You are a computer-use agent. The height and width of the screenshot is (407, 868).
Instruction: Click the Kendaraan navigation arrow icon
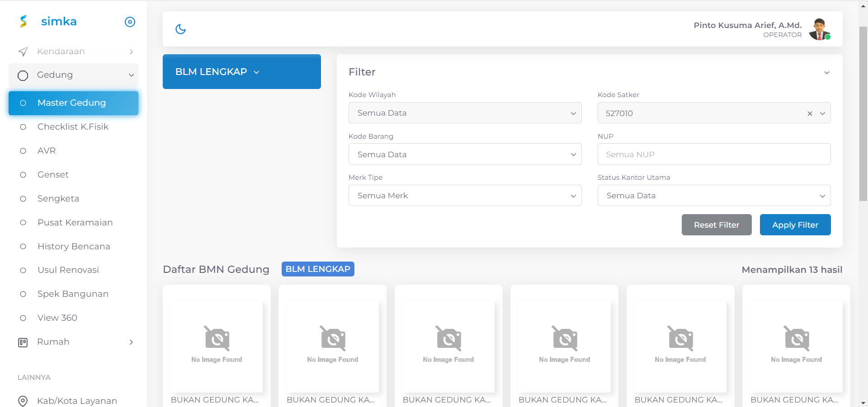(x=23, y=51)
